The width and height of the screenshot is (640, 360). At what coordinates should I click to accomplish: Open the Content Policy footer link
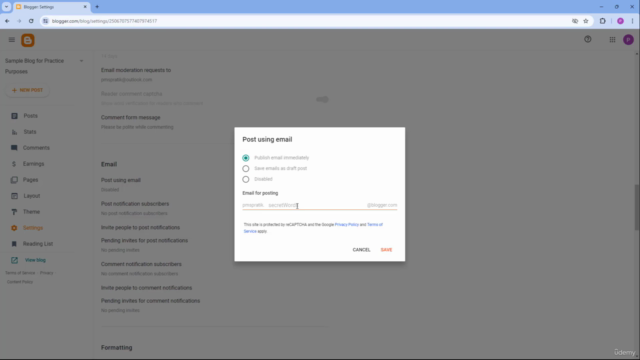coord(20,282)
